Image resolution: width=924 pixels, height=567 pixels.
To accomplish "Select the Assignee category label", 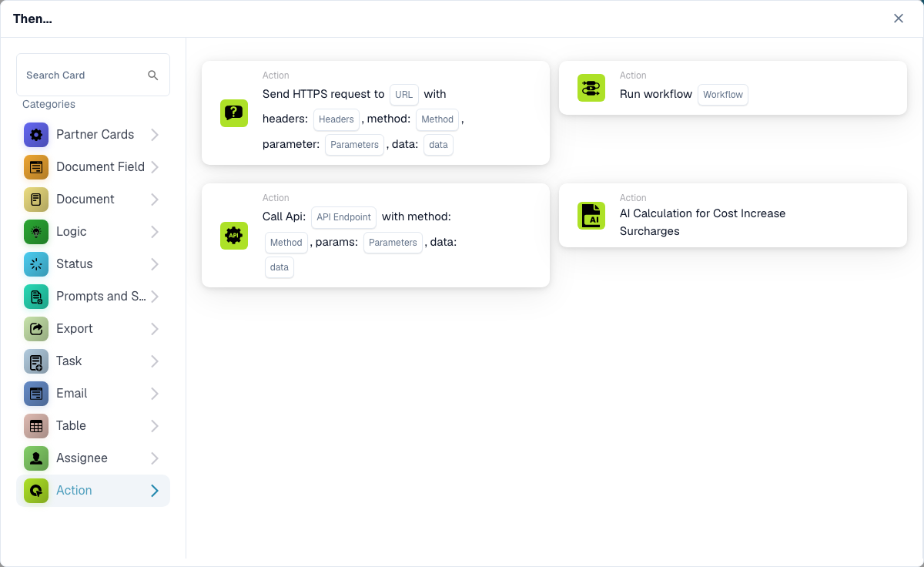I will (82, 458).
